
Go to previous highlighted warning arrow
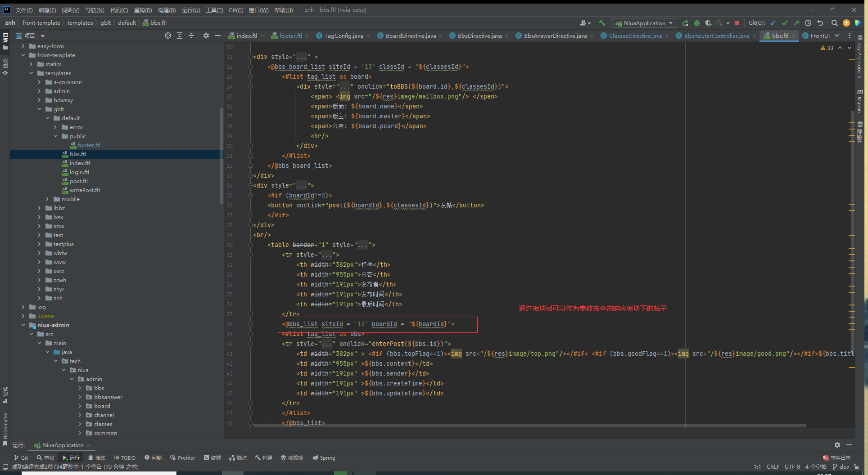coord(840,48)
